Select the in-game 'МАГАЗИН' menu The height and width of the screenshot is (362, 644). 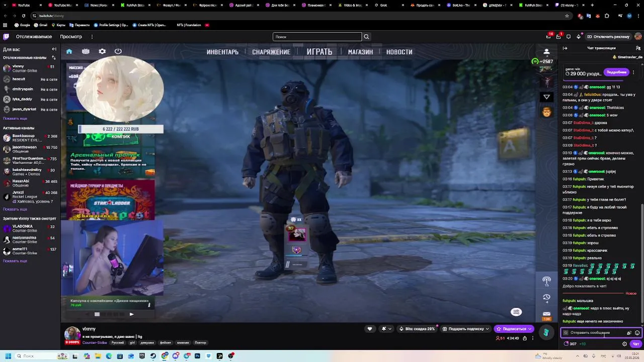(x=360, y=52)
